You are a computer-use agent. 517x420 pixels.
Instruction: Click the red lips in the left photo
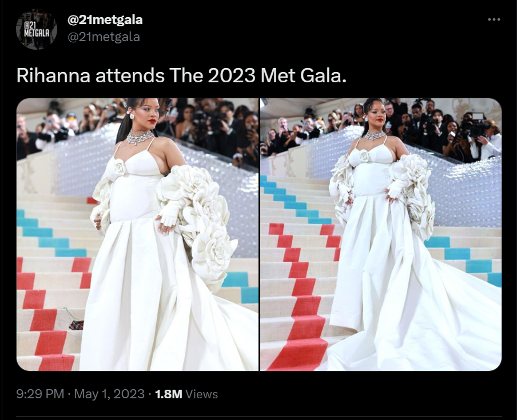[152, 121]
